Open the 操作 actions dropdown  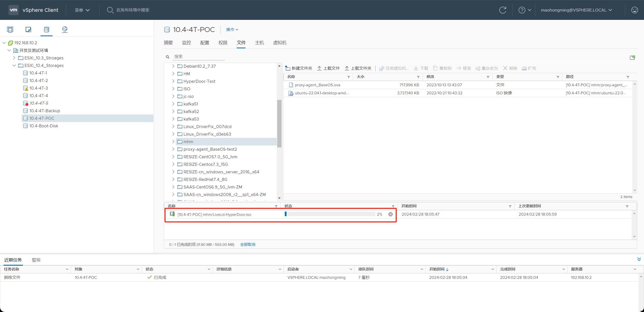point(232,30)
